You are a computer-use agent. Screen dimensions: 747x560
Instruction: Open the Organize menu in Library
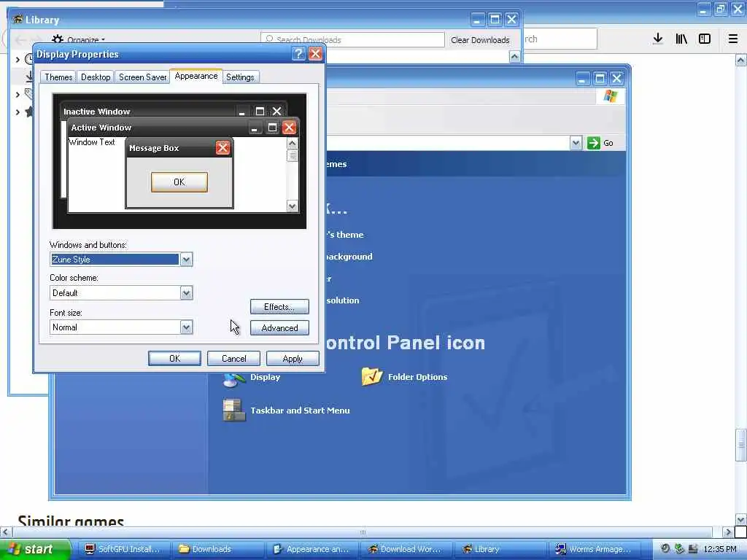80,40
